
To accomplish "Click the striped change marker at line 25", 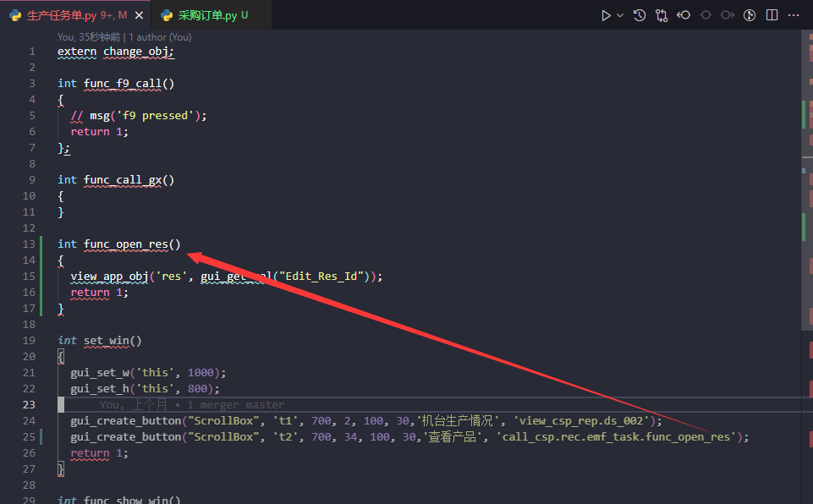I will [x=41, y=437].
